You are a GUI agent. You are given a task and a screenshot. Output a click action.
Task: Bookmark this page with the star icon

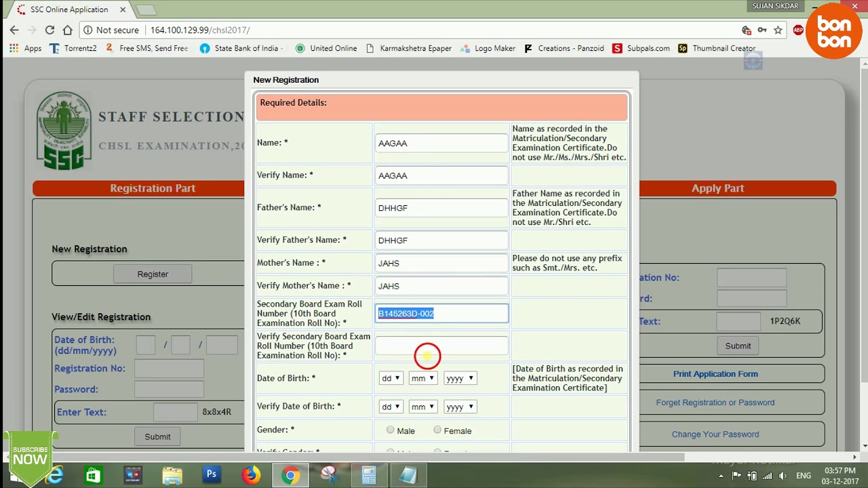pos(778,30)
